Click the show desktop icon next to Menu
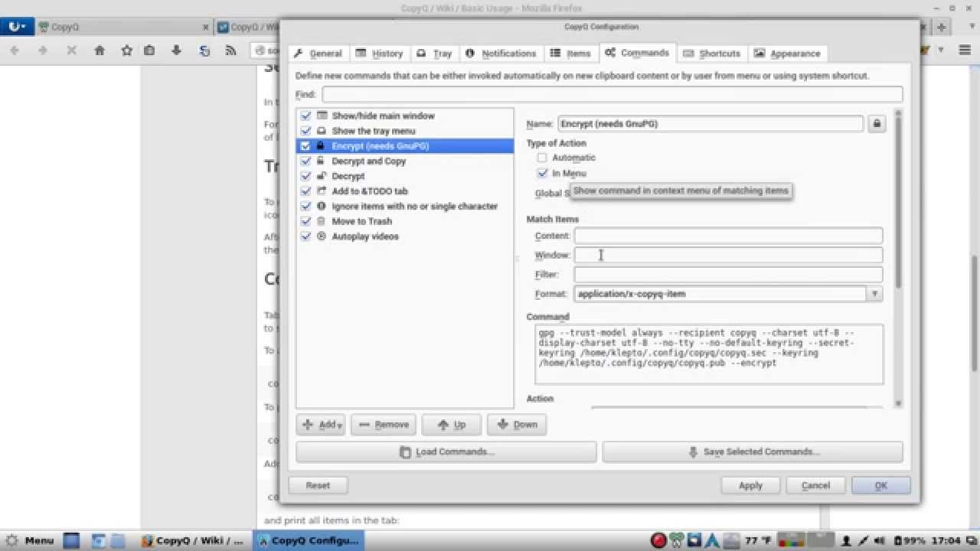Viewport: 980px width, 551px height. click(71, 540)
